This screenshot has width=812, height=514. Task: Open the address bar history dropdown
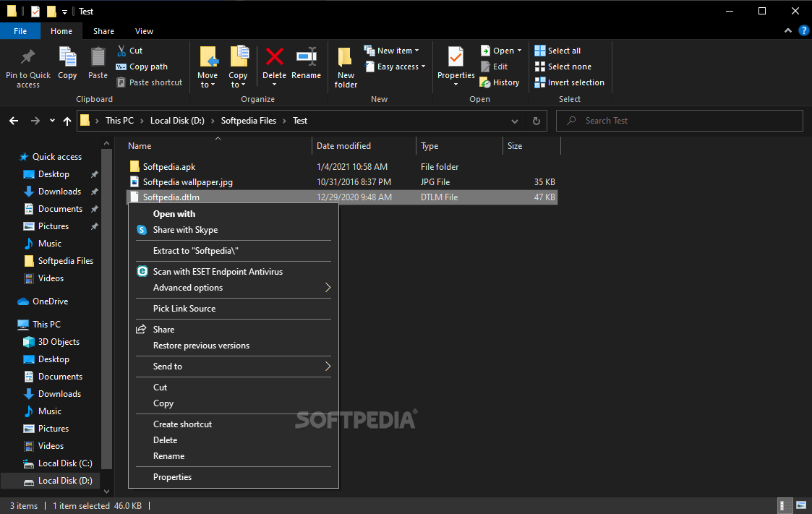(x=515, y=121)
